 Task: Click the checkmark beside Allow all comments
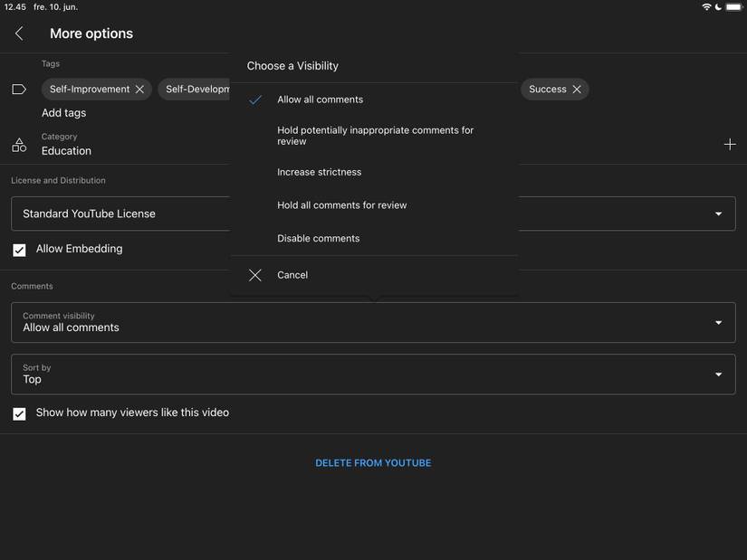pyautogui.click(x=256, y=99)
